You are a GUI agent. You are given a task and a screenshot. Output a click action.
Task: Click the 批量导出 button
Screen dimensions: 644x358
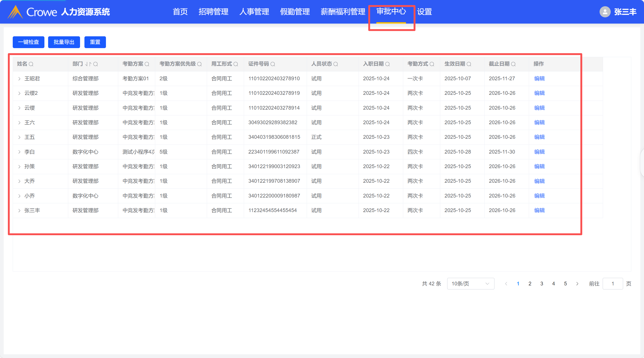[x=64, y=42]
